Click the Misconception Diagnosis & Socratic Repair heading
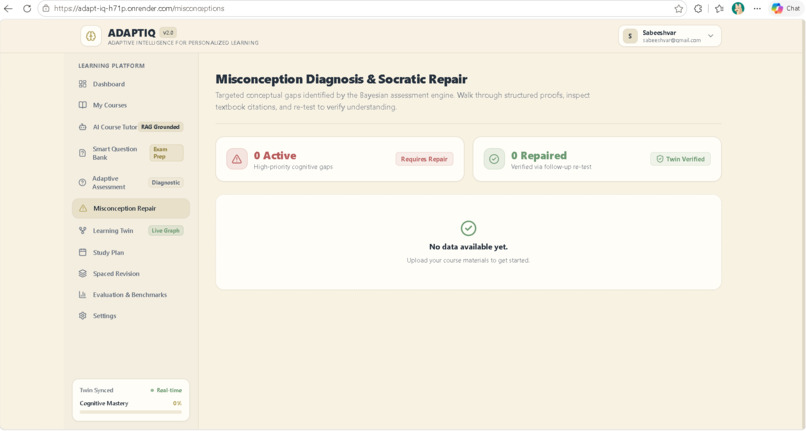806x431 pixels. tap(341, 79)
